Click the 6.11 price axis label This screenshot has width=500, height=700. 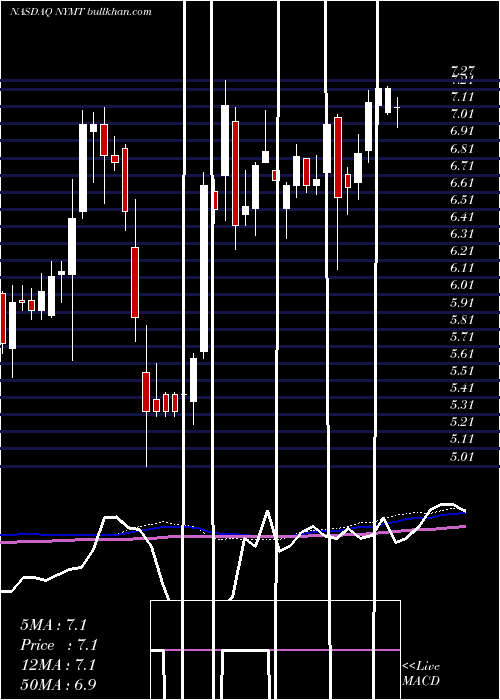pyautogui.click(x=462, y=268)
